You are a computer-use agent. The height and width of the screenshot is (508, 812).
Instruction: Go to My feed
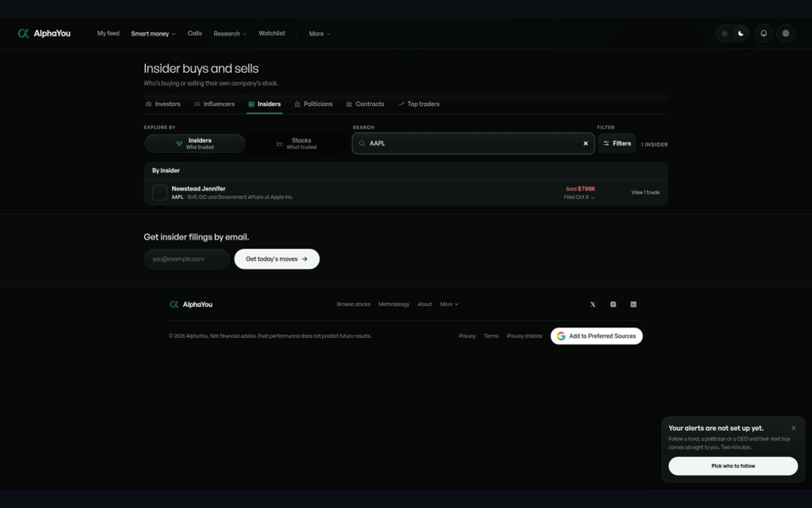108,33
